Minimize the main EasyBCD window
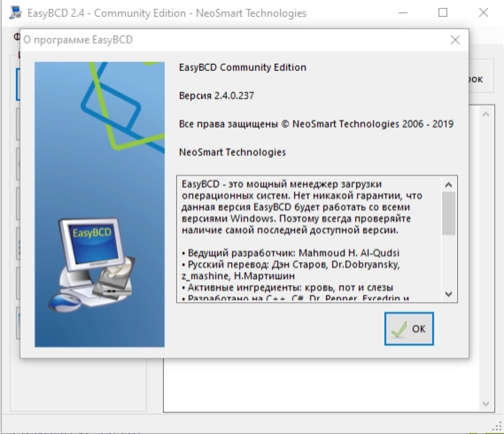The image size is (504, 434). (x=403, y=13)
